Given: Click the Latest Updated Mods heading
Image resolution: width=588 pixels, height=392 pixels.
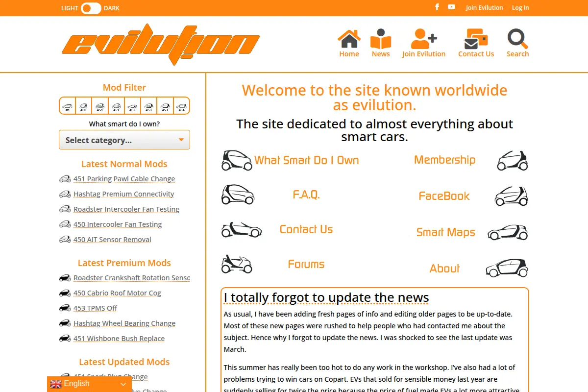Looking at the screenshot, I should pos(124,362).
